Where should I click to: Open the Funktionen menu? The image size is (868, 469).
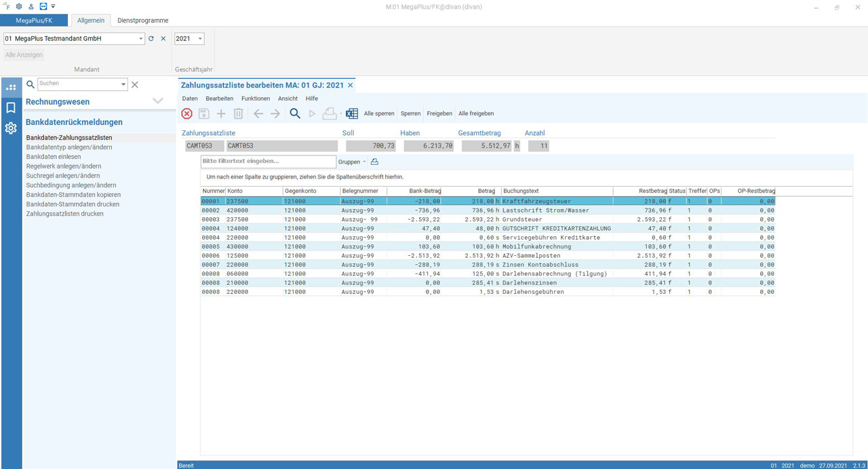pos(256,98)
